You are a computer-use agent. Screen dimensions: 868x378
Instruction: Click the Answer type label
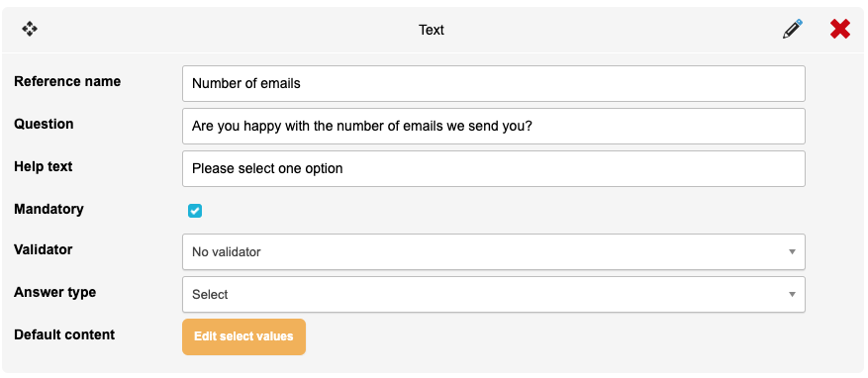[x=54, y=292]
